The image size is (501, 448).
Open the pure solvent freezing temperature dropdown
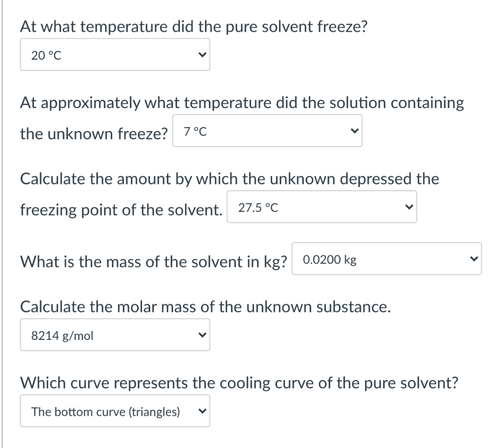(x=115, y=54)
